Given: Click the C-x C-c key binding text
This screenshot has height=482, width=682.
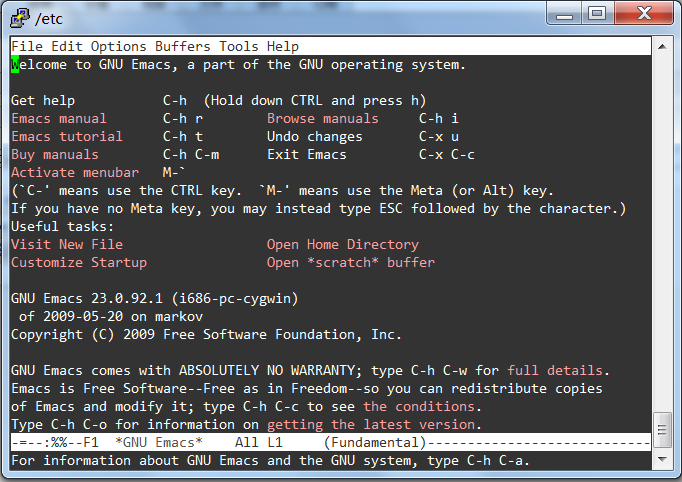Looking at the screenshot, I should click(447, 154).
